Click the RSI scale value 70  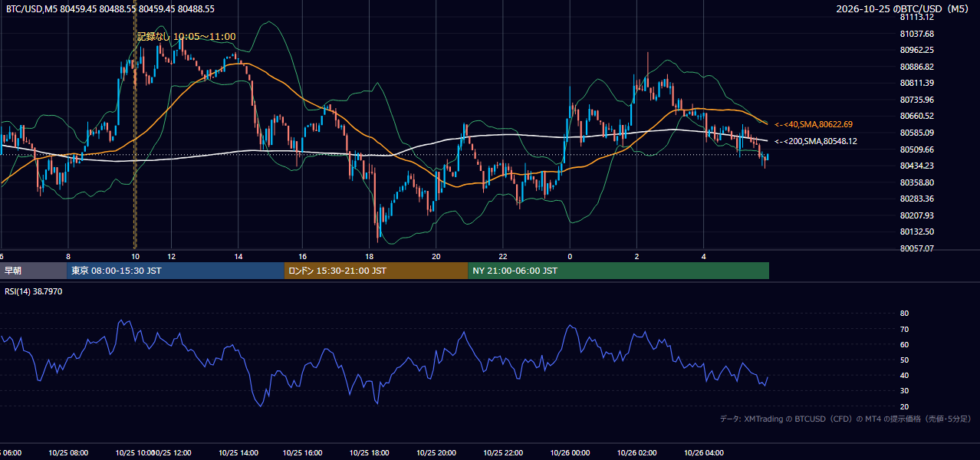point(904,329)
